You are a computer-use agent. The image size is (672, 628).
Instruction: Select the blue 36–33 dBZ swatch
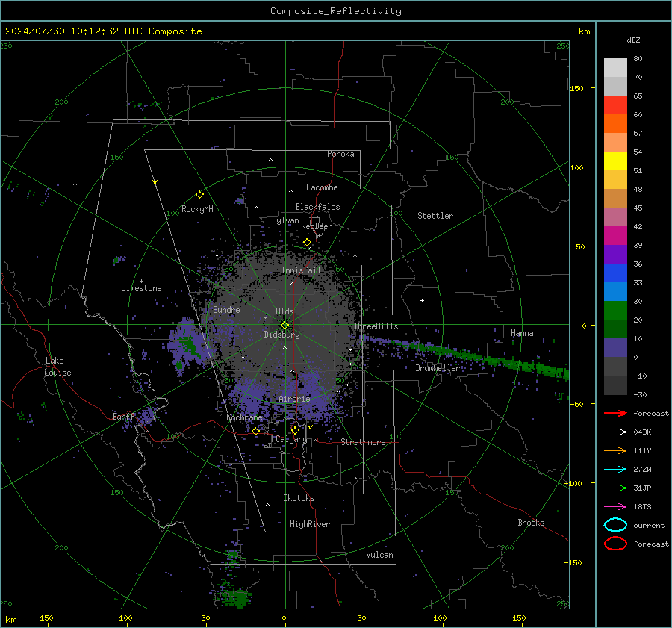click(x=615, y=273)
